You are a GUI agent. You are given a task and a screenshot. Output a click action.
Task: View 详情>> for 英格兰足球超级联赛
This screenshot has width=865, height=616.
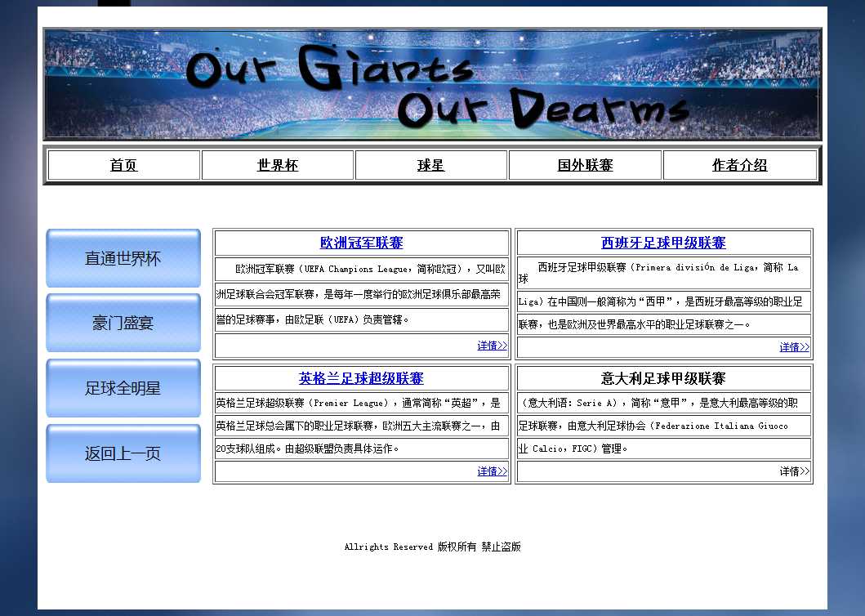click(x=492, y=471)
